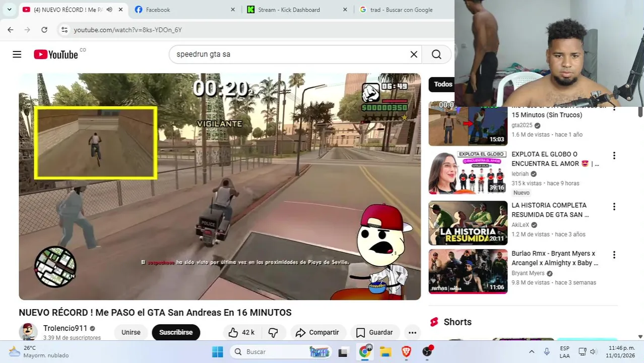This screenshot has width=644, height=363.
Task: Click the Unirse membership button
Action: click(131, 332)
